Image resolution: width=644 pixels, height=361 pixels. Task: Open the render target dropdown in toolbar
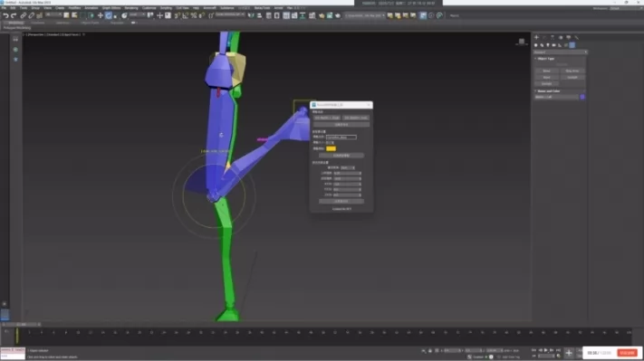click(365, 15)
